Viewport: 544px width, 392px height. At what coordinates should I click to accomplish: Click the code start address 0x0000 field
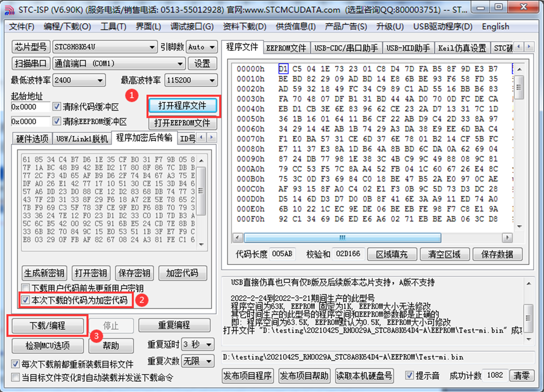pos(30,107)
